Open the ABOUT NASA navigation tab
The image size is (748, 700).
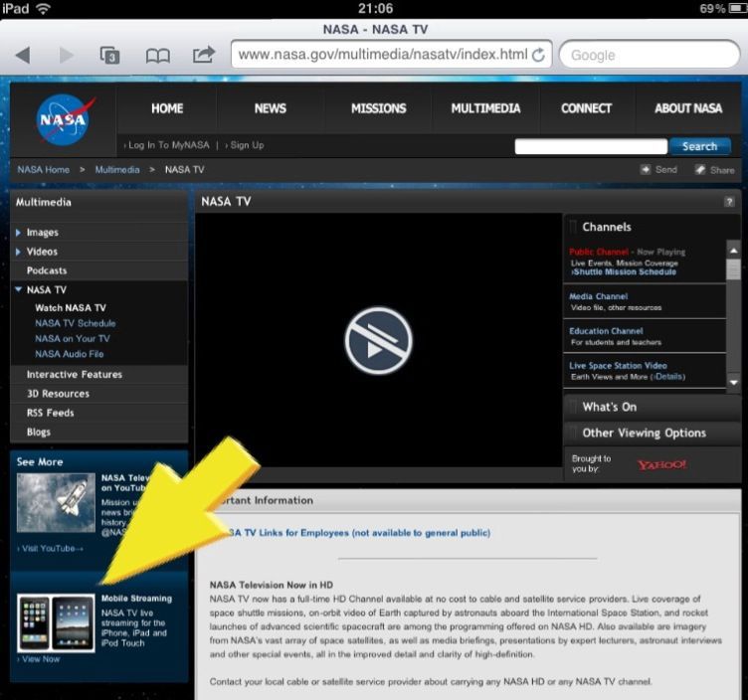pyautogui.click(x=688, y=108)
